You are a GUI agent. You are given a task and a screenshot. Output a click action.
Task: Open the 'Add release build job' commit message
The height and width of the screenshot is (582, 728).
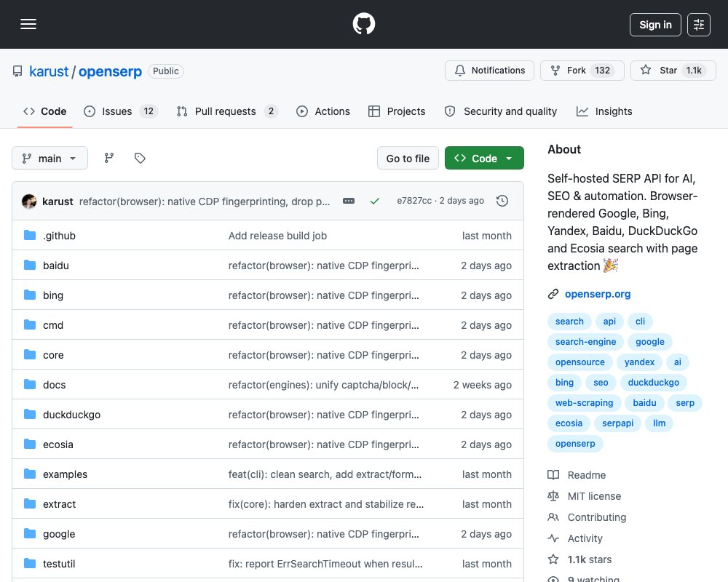click(x=277, y=235)
